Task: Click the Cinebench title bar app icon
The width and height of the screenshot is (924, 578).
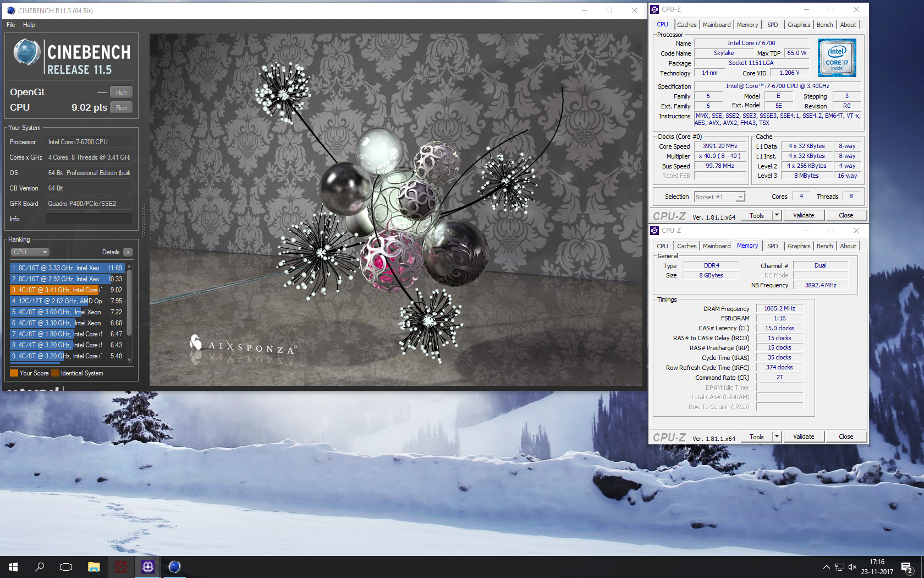Action: point(11,10)
